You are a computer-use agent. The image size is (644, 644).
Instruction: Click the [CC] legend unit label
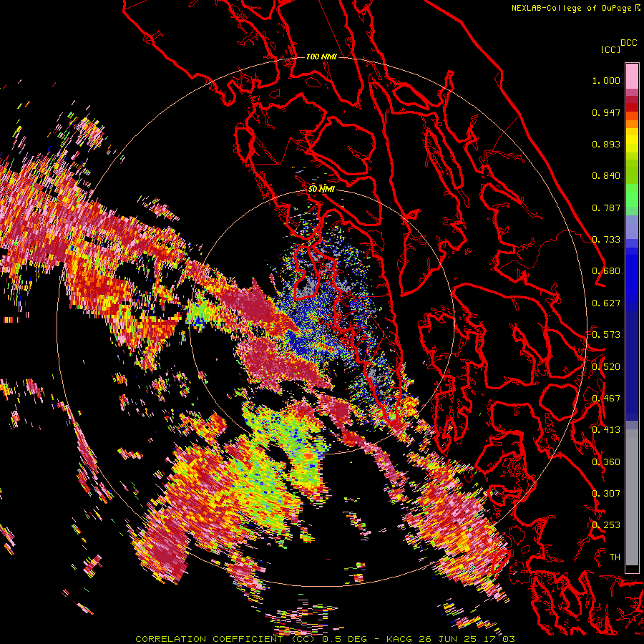click(610, 49)
